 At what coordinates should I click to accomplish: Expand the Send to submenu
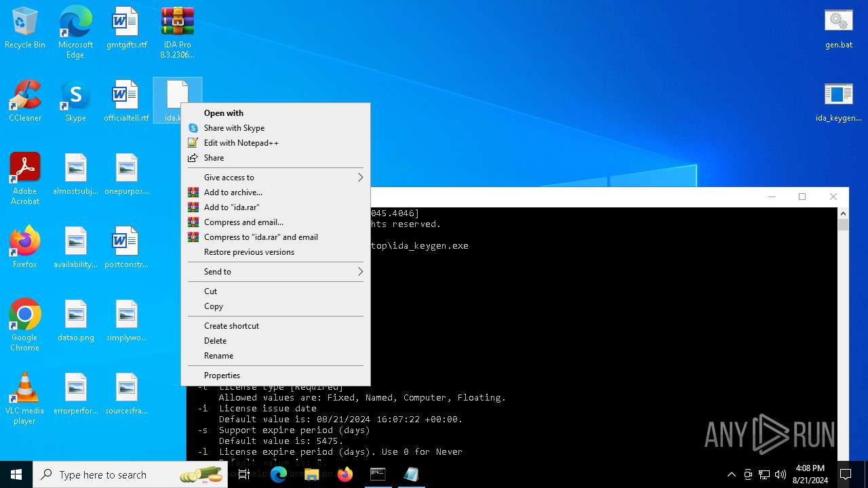coord(275,272)
